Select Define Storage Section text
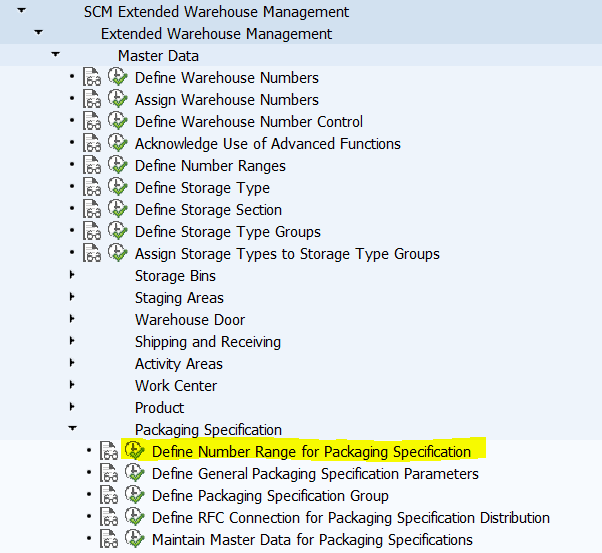 click(x=208, y=210)
